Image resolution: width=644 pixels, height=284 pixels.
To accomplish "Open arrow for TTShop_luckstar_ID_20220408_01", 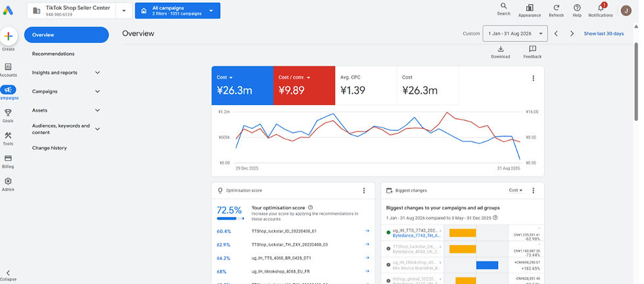I will 367,231.
